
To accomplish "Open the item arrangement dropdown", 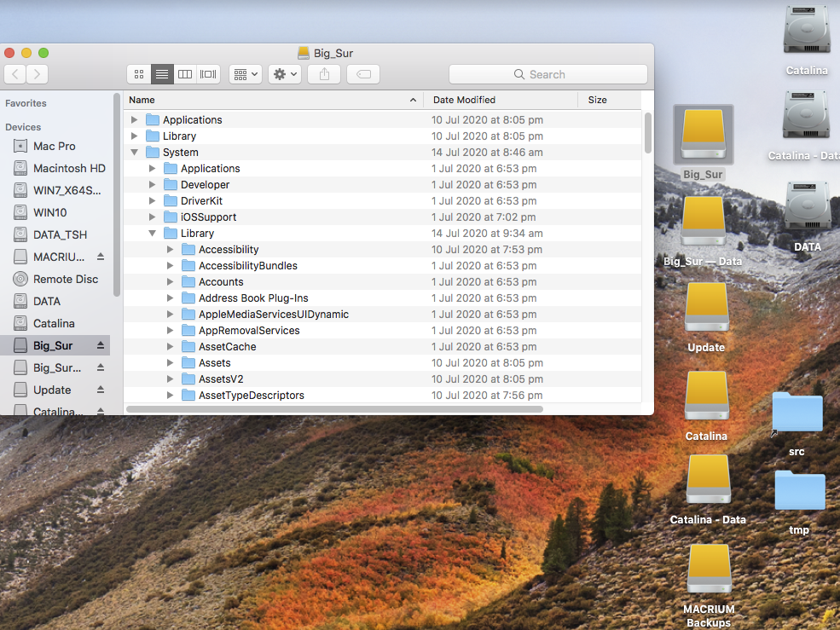I will point(246,74).
